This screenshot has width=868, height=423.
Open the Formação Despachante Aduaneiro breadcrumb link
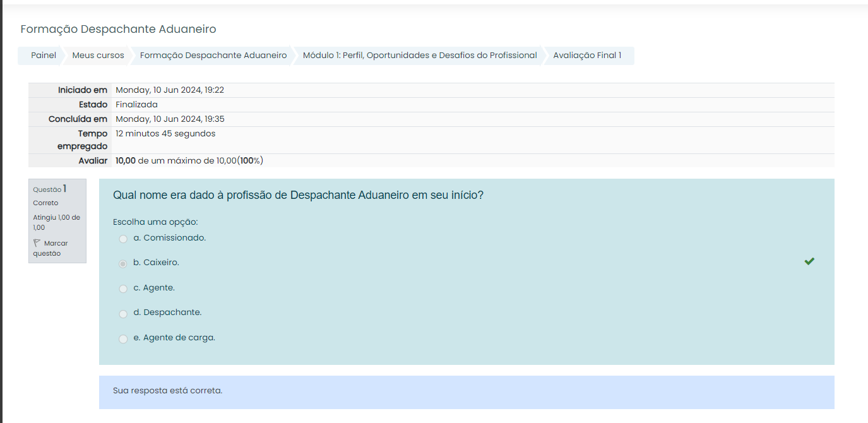tap(213, 56)
